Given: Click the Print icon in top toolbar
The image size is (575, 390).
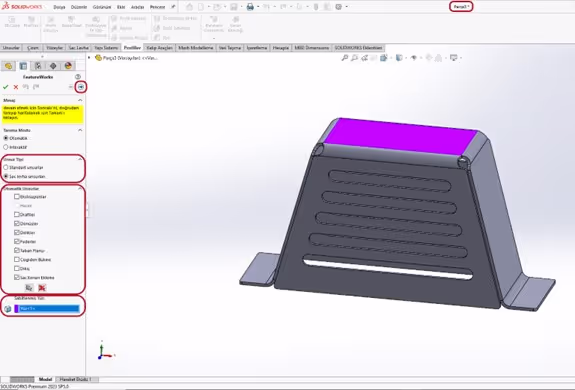Looking at the screenshot, I should pos(250,7).
